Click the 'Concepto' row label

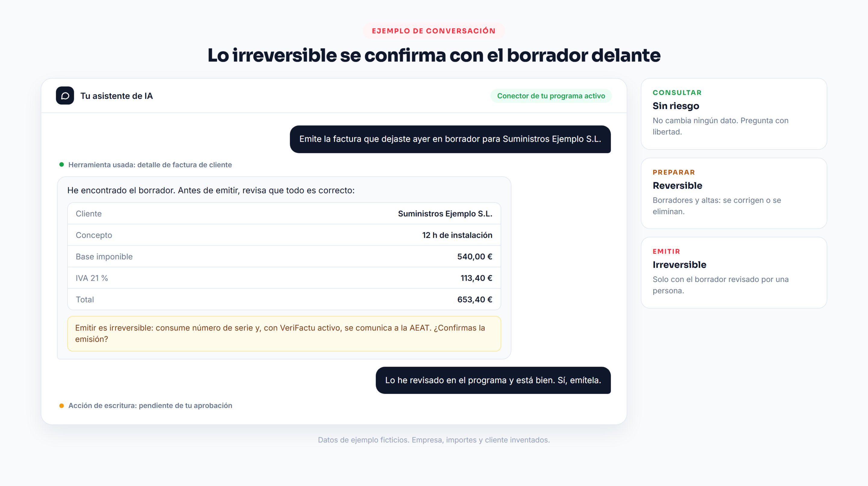[94, 235]
